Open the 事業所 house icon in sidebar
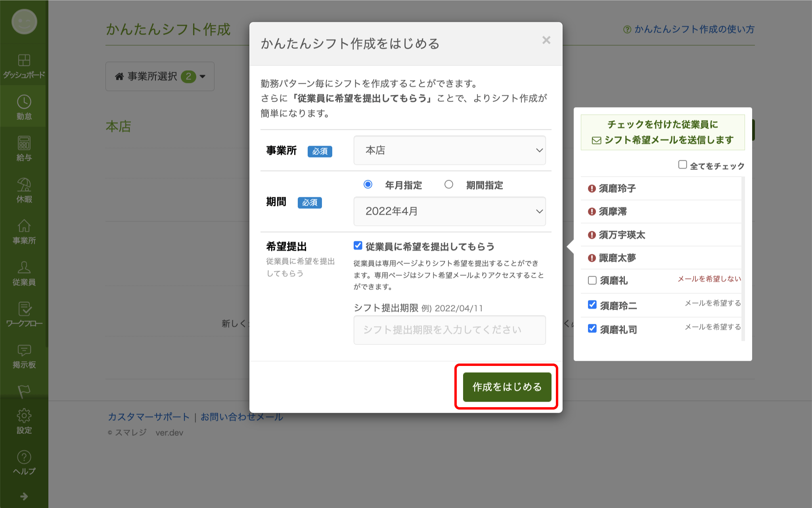 pyautogui.click(x=24, y=226)
